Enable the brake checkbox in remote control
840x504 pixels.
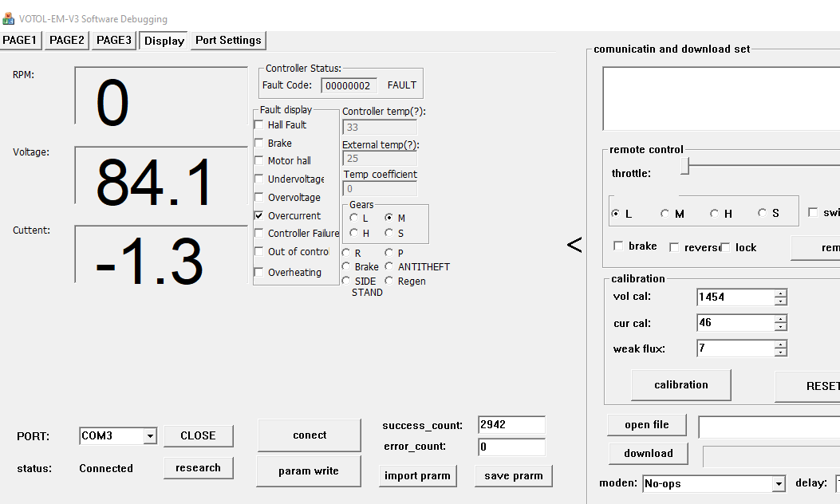618,246
